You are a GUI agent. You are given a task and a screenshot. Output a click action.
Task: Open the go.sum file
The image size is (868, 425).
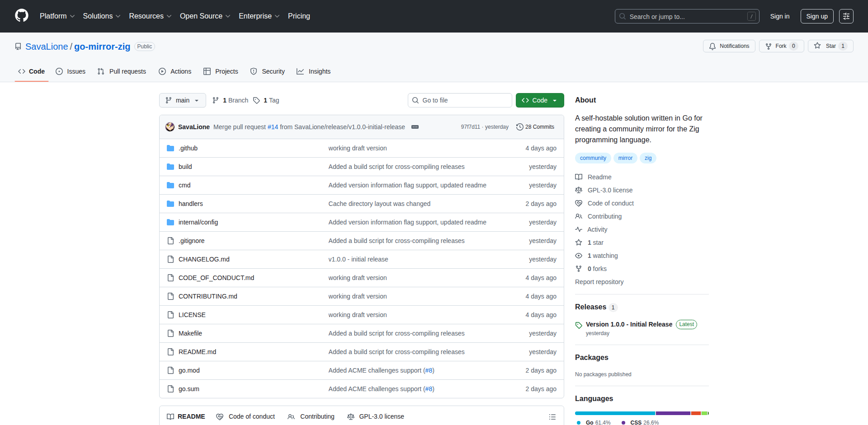(x=189, y=389)
